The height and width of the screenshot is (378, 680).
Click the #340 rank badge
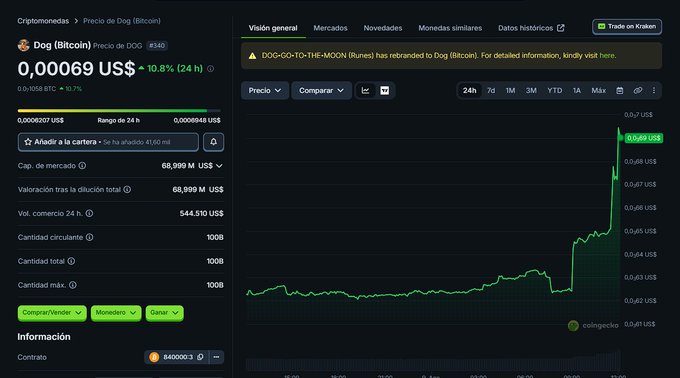click(x=157, y=46)
